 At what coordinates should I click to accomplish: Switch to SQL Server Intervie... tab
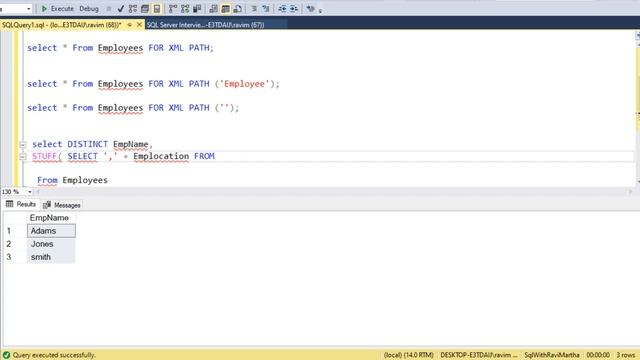click(205, 25)
